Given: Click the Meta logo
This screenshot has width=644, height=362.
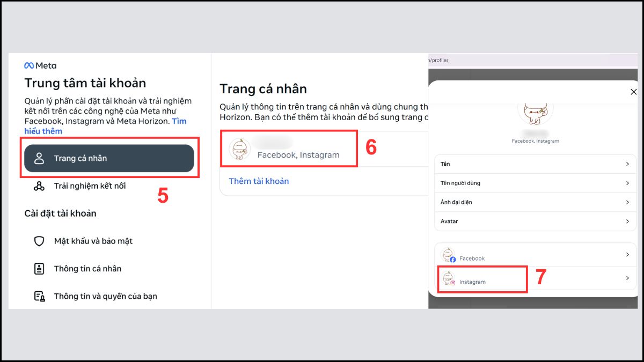Looking at the screenshot, I should click(x=40, y=65).
